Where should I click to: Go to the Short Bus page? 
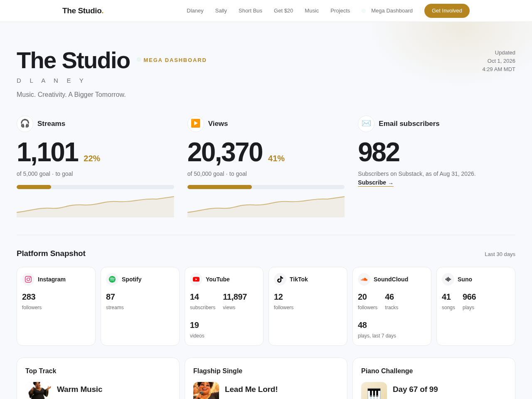click(250, 11)
